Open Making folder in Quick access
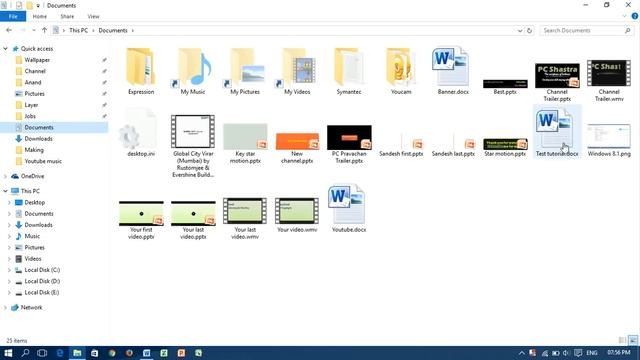The image size is (640, 360). click(34, 150)
